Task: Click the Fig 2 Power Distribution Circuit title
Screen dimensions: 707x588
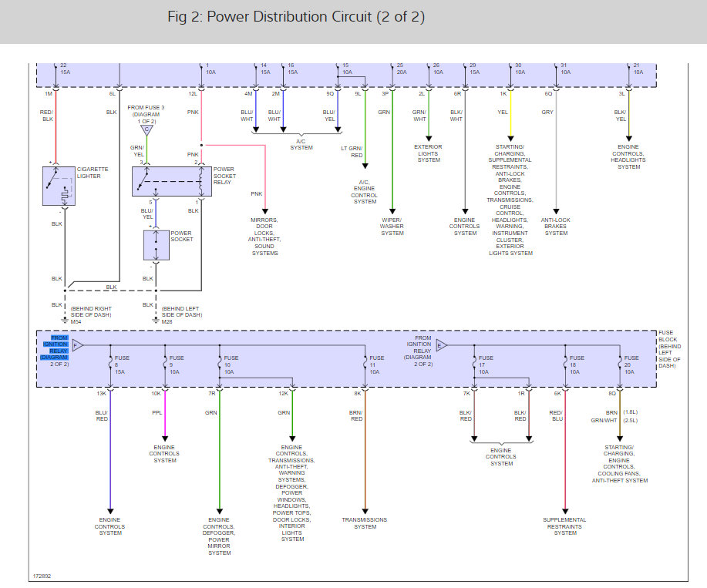Action: point(295,17)
